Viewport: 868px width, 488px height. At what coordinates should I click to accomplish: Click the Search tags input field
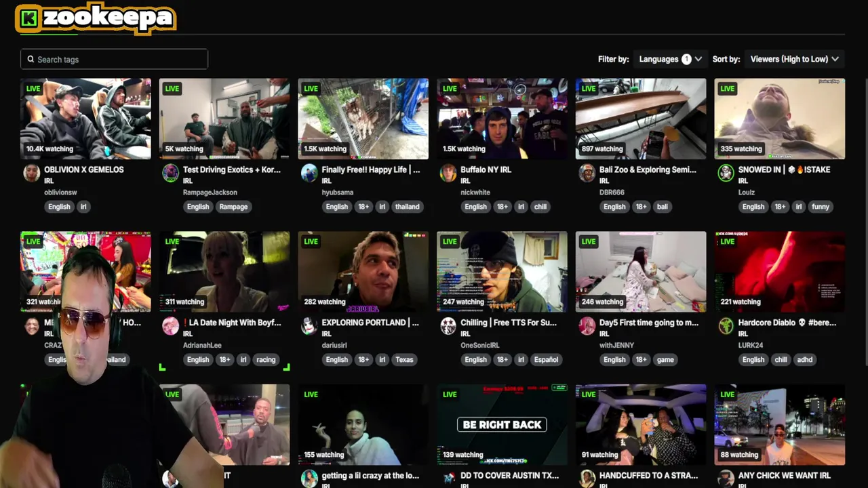(x=114, y=60)
